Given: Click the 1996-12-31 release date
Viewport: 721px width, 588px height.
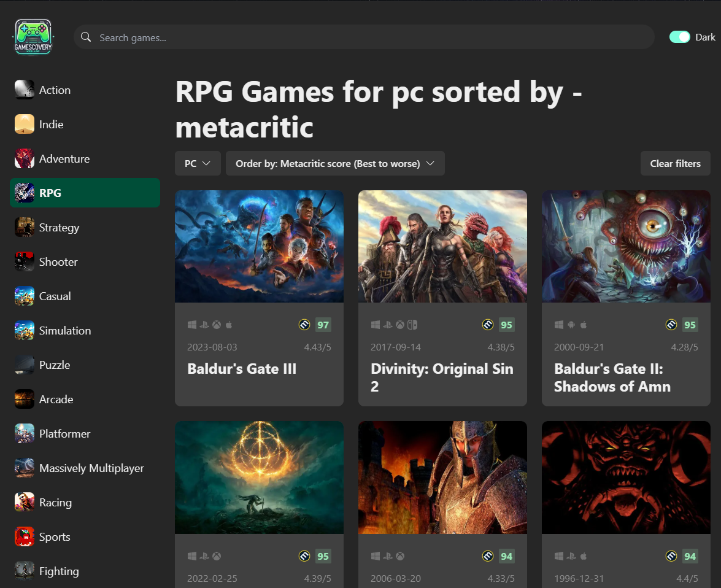Looking at the screenshot, I should tap(579, 578).
